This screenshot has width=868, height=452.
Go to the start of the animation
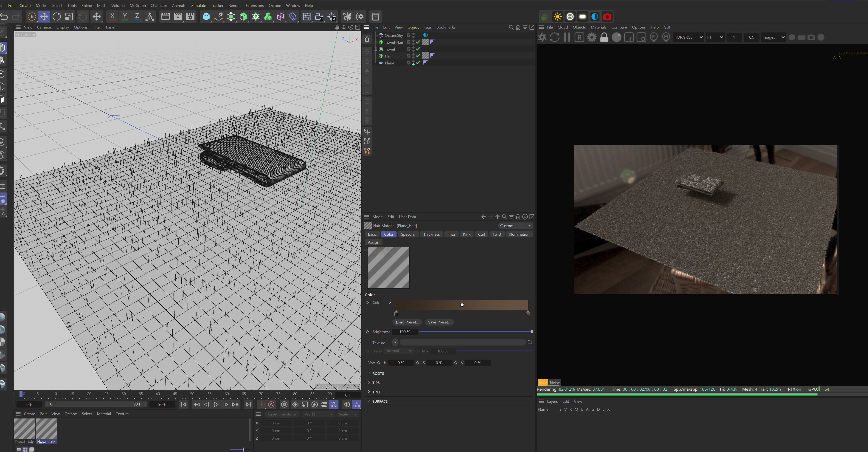184,404
